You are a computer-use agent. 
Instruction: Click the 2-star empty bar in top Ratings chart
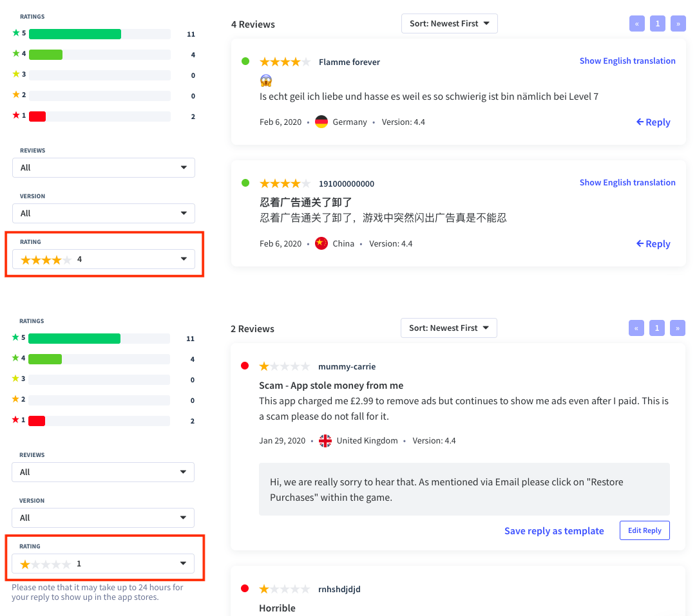(100, 96)
